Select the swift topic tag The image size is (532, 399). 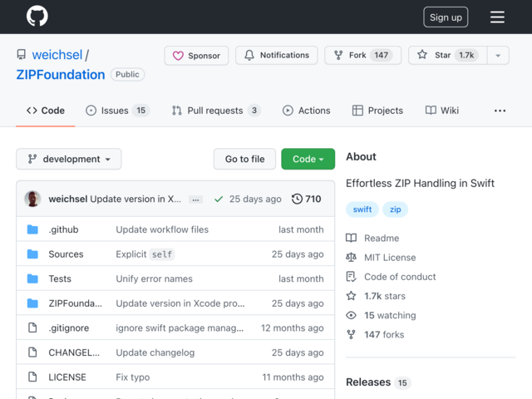(362, 209)
